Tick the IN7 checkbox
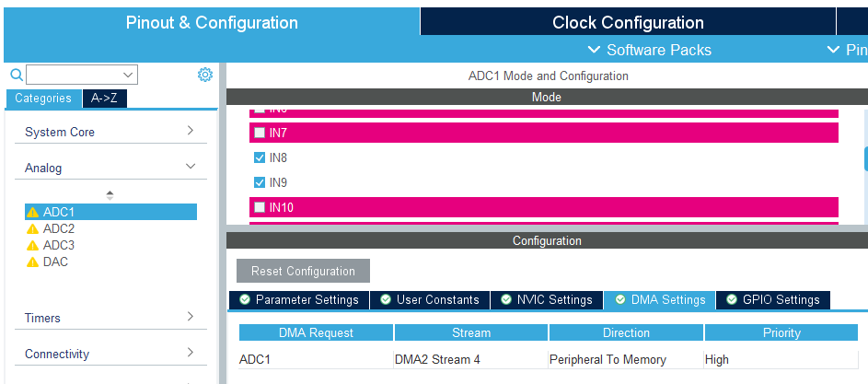The height and width of the screenshot is (384, 868). pos(259,133)
